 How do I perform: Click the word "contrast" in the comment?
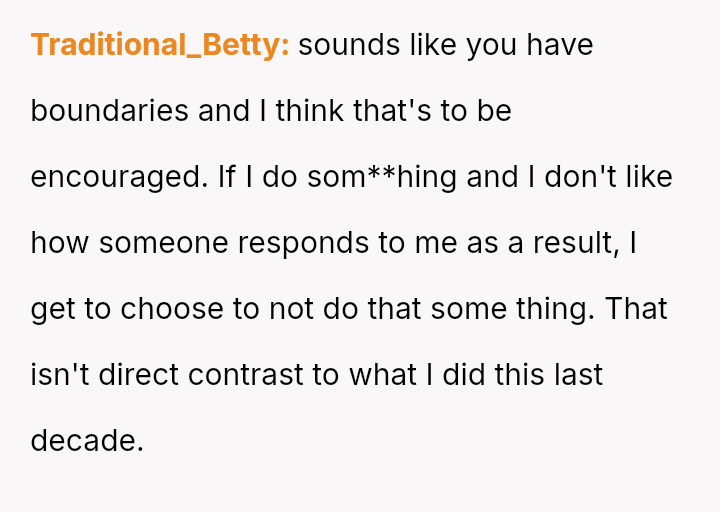click(247, 375)
